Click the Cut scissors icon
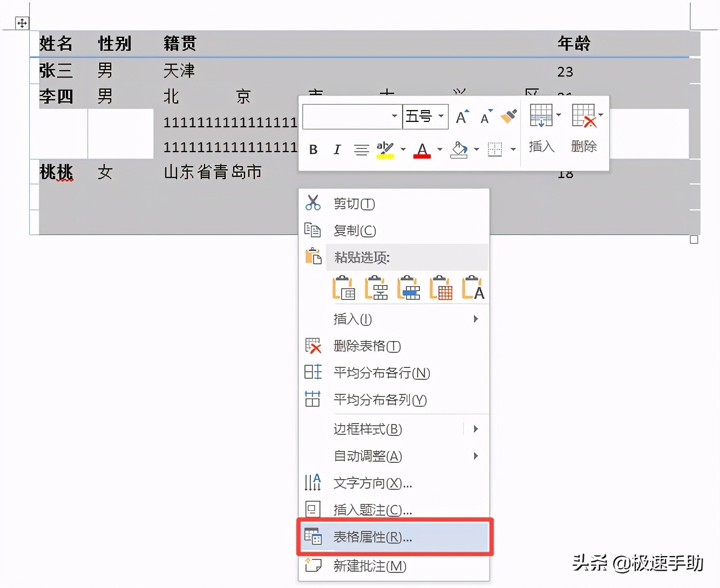Screen dimensions: 720x588 313,203
